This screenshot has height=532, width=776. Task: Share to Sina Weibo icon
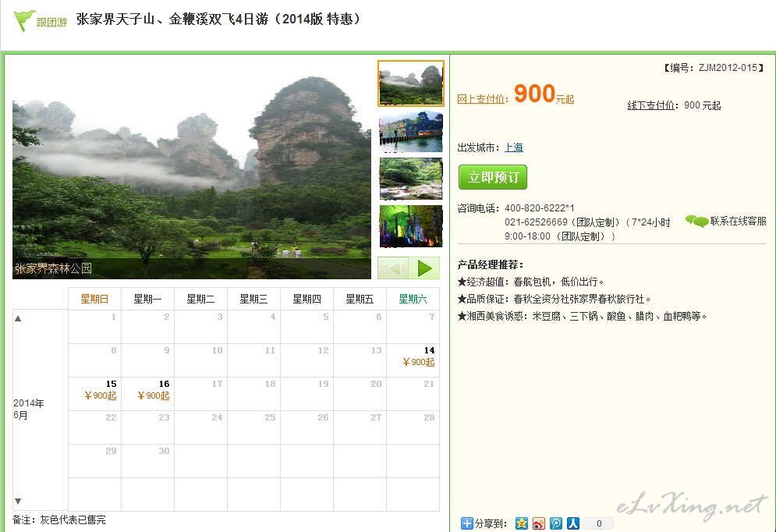point(539,523)
